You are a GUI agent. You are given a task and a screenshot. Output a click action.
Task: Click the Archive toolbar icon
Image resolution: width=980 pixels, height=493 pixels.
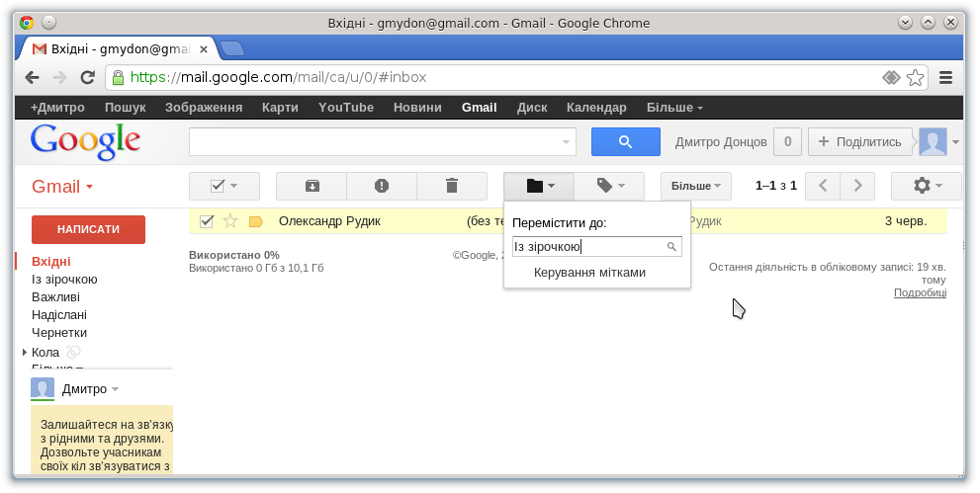pyautogui.click(x=312, y=186)
